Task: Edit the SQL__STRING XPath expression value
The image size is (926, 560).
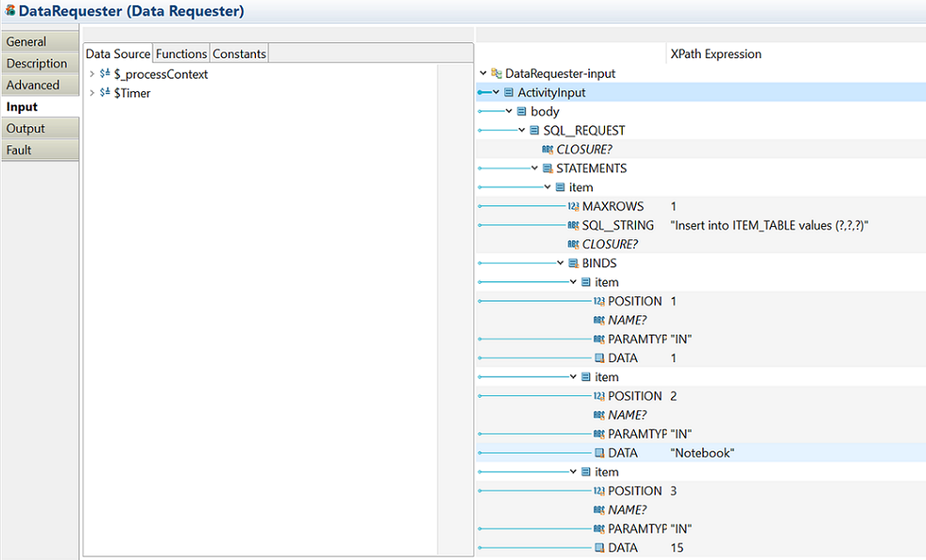Action: 768,226
